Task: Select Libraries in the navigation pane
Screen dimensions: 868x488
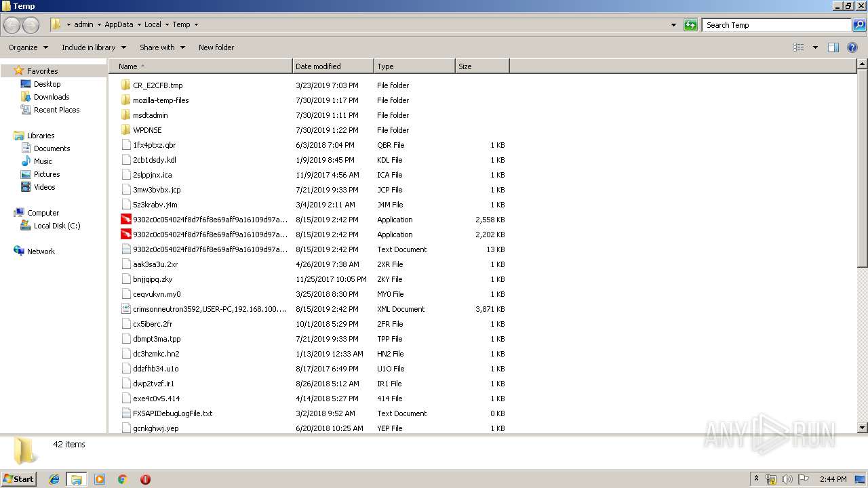Action: 41,136
